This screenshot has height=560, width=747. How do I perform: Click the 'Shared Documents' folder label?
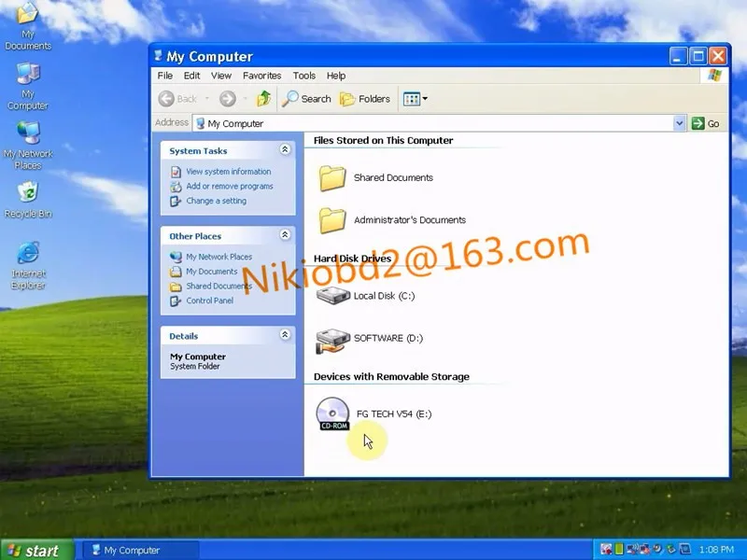tap(393, 177)
